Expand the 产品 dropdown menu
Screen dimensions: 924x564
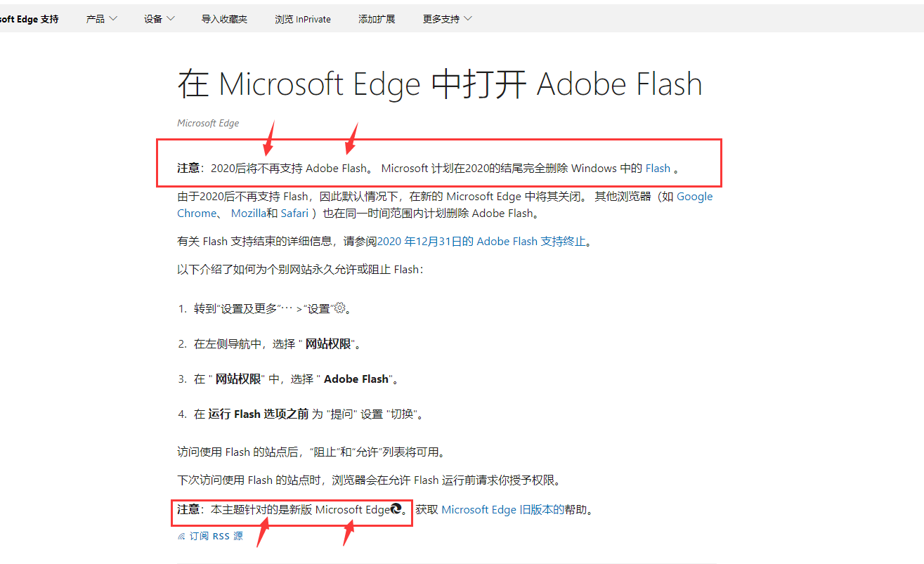(x=102, y=19)
